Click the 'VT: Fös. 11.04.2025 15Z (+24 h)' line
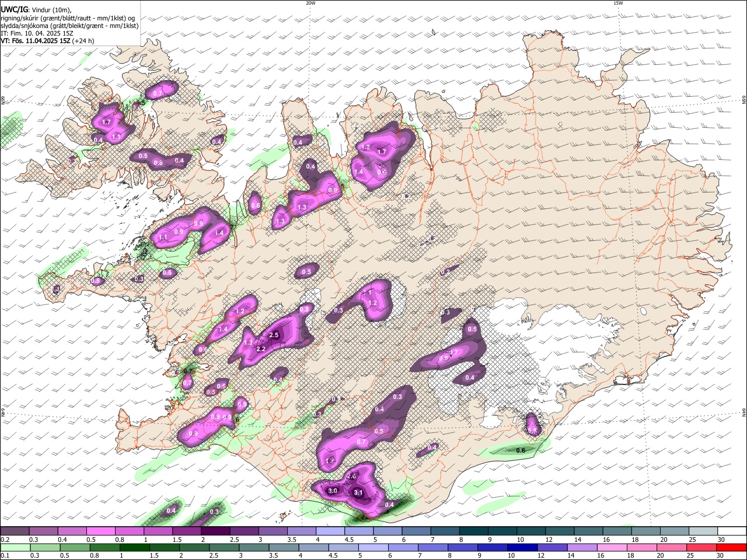Screen dimensions: 747x560 47,41
